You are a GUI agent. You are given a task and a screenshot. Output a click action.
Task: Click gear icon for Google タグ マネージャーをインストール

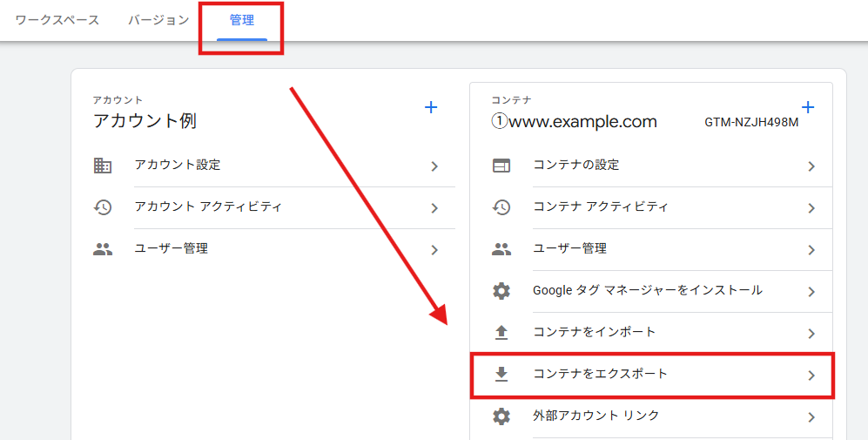(501, 291)
